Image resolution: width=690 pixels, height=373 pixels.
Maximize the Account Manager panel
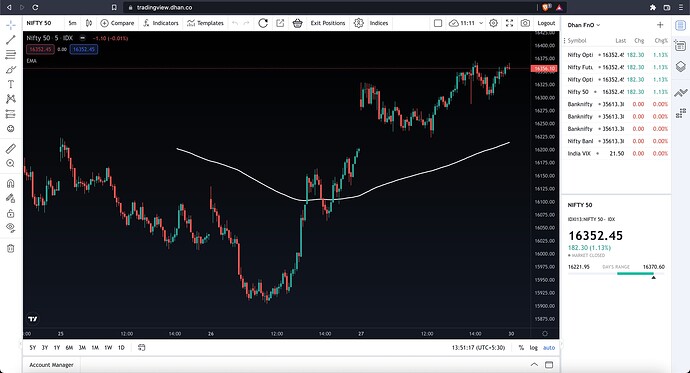549,365
